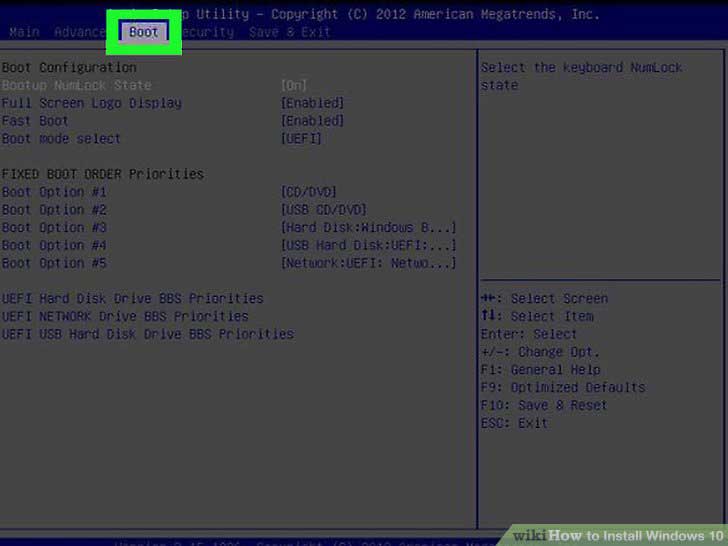
Task: Open UEFI USB Hard Disk Drive BBS Priorities
Action: click(x=148, y=334)
